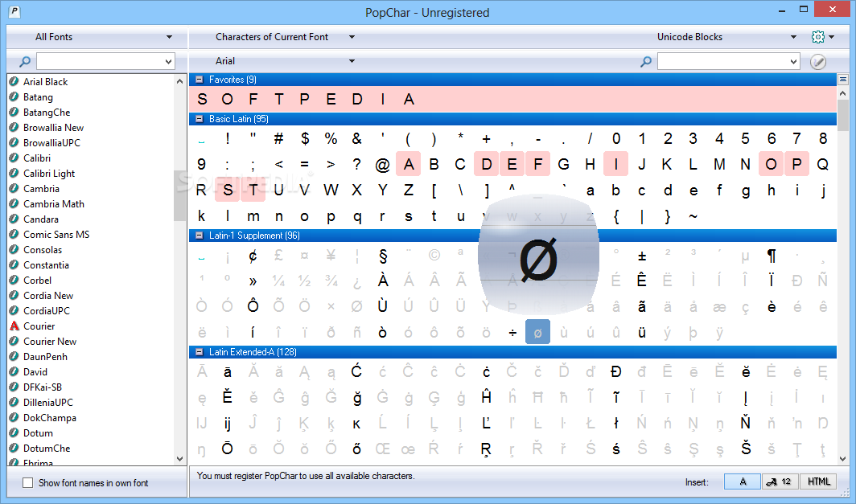Viewport: 856px width, 504px height.
Task: Select the @ character in Basic Latin
Action: [x=383, y=164]
